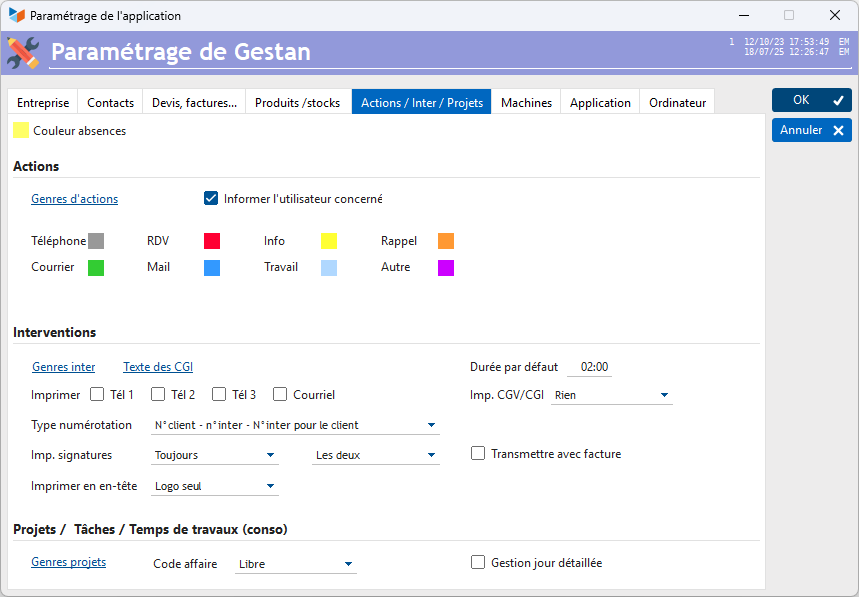Click the checkmark icon on OK button
859x597 pixels.
[x=838, y=100]
